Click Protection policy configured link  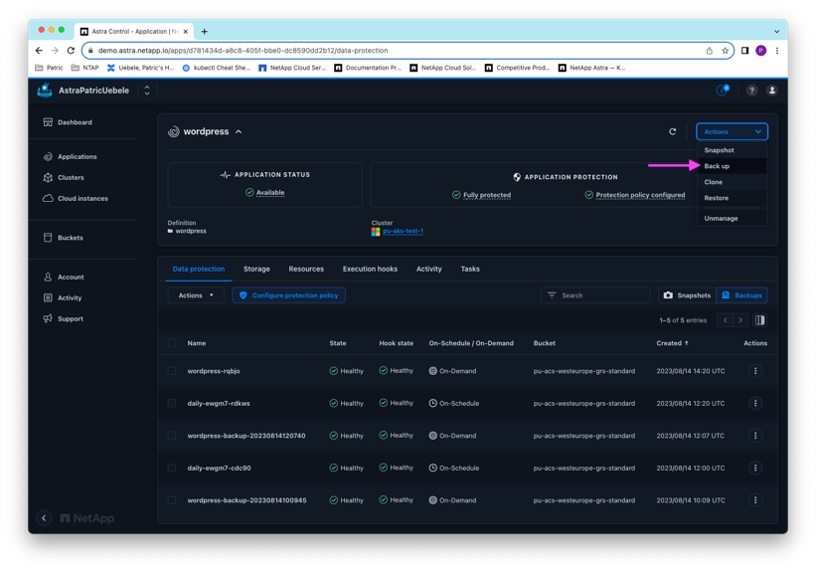click(x=640, y=195)
